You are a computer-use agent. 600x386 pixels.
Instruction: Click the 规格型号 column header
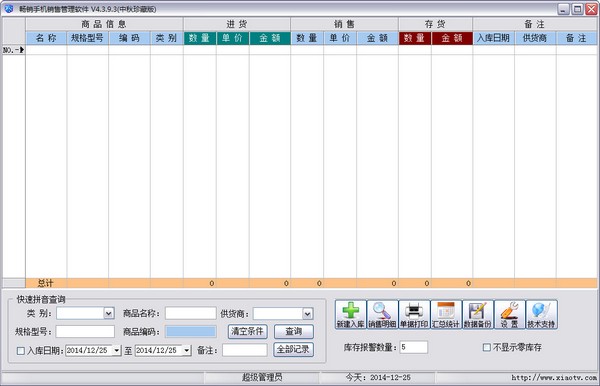(88, 38)
